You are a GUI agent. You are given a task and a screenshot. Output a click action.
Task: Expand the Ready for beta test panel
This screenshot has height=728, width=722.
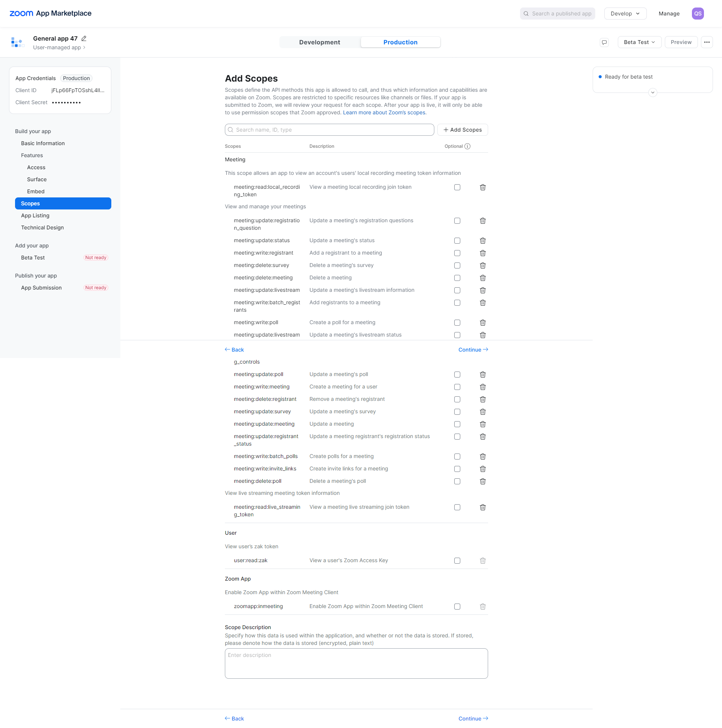[x=652, y=93]
